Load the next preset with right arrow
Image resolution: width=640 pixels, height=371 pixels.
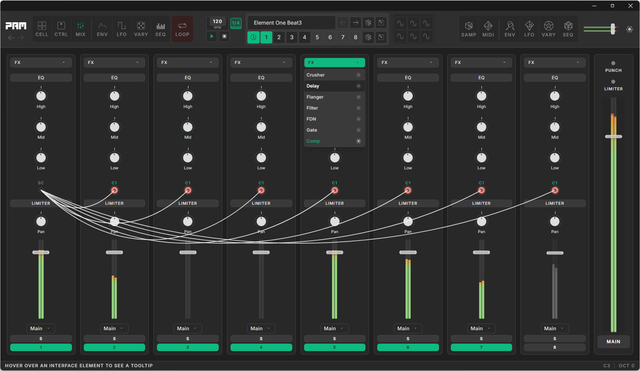[x=356, y=23]
